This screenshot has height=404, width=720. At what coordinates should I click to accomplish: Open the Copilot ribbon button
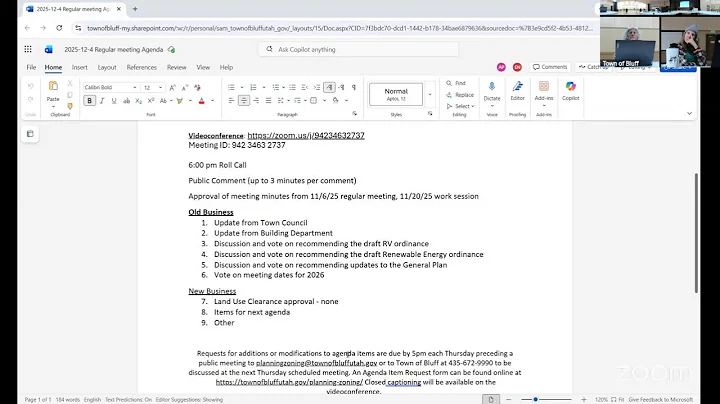coord(571,91)
